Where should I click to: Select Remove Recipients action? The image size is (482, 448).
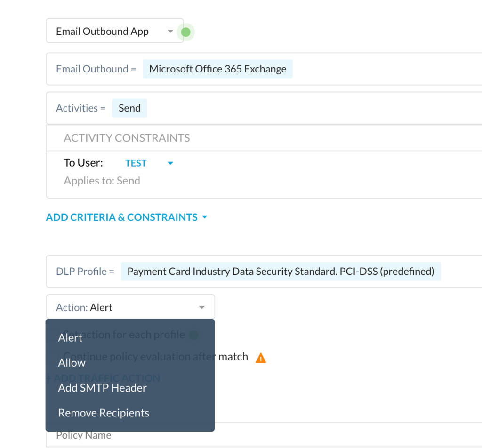tap(130, 413)
